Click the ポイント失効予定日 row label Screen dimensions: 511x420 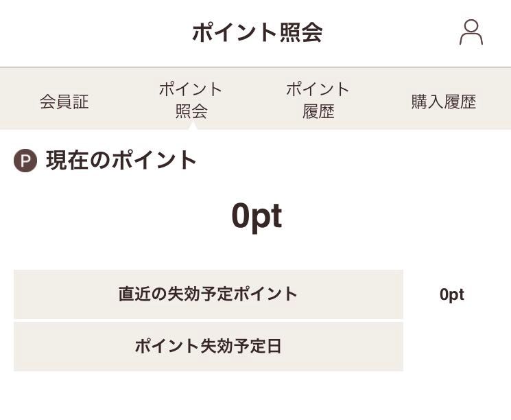[208, 346]
